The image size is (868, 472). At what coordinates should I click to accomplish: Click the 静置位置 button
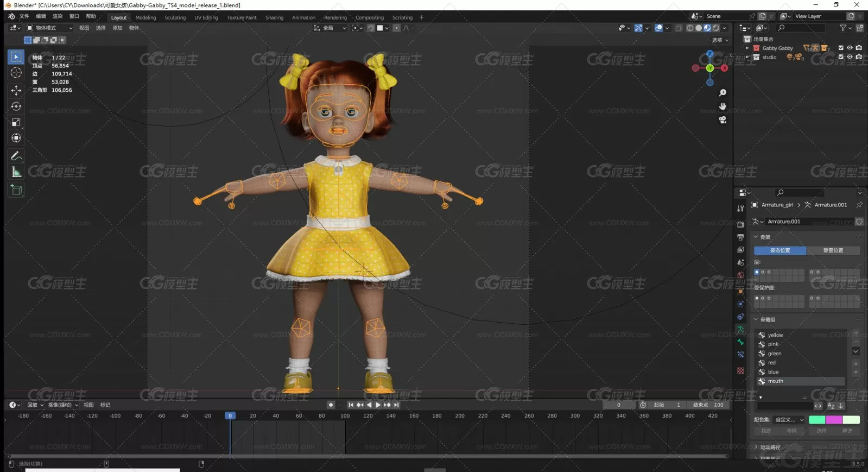pyautogui.click(x=833, y=250)
